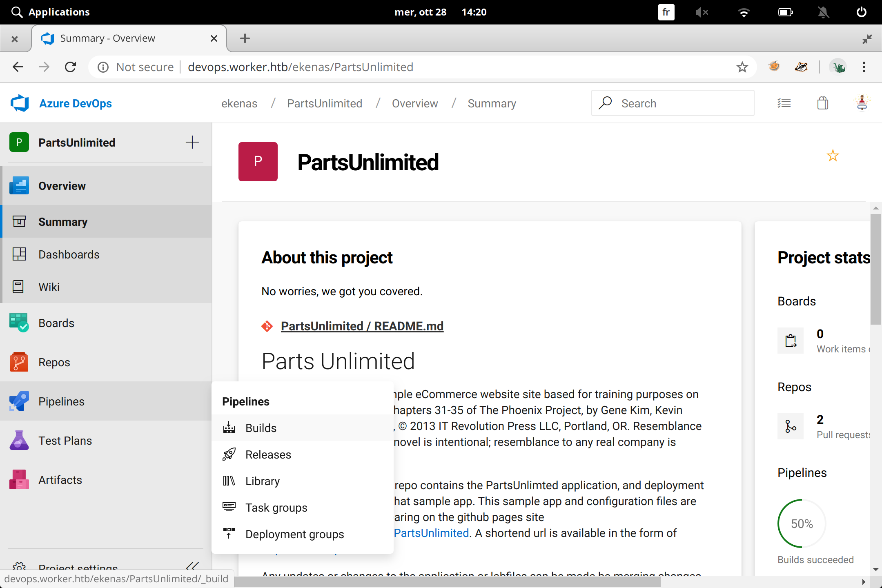Screen dimensions: 882x588
Task: Select Builds in the Pipelines flyout
Action: (261, 428)
